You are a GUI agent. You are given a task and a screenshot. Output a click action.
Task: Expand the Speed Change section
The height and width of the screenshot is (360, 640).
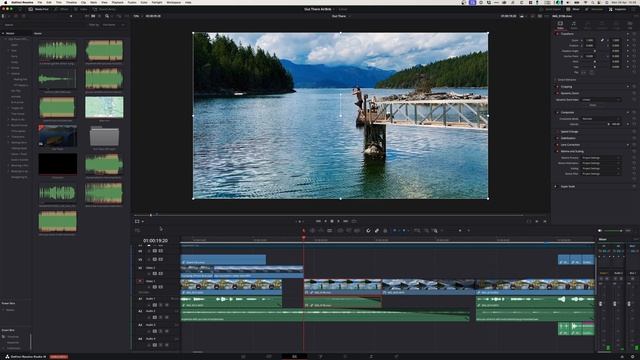coord(569,131)
